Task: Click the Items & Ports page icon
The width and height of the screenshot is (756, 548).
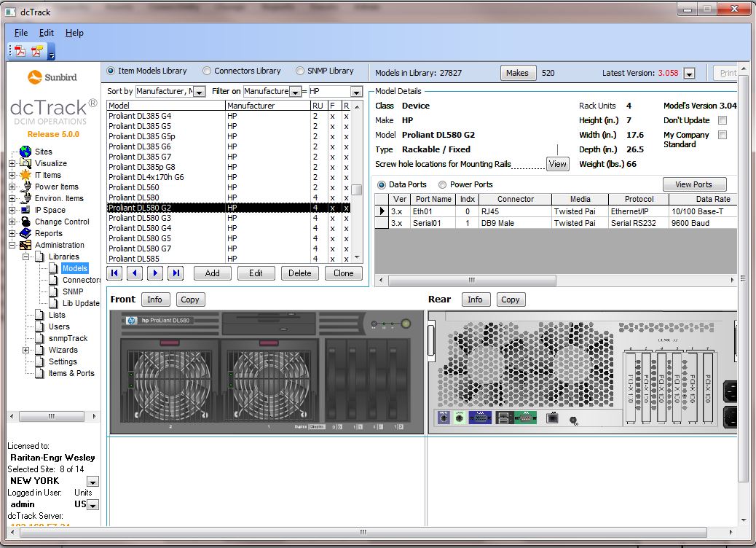Action: point(40,373)
